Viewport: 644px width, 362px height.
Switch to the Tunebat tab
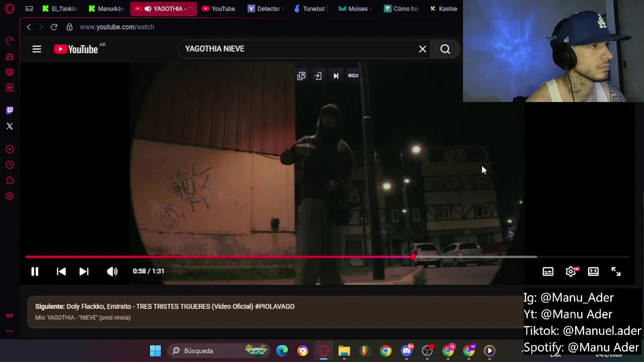pyautogui.click(x=310, y=9)
